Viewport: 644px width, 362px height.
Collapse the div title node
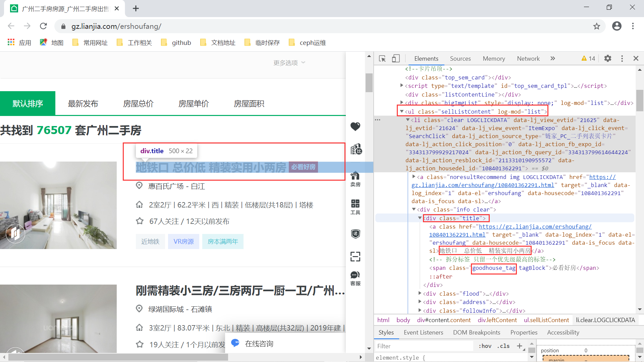[x=420, y=218]
